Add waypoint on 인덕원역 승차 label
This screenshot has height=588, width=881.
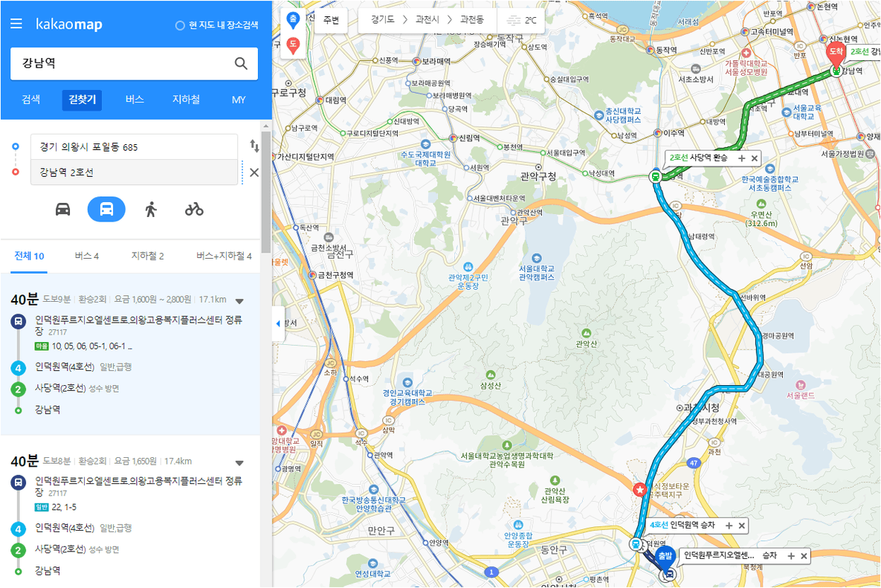pos(729,526)
